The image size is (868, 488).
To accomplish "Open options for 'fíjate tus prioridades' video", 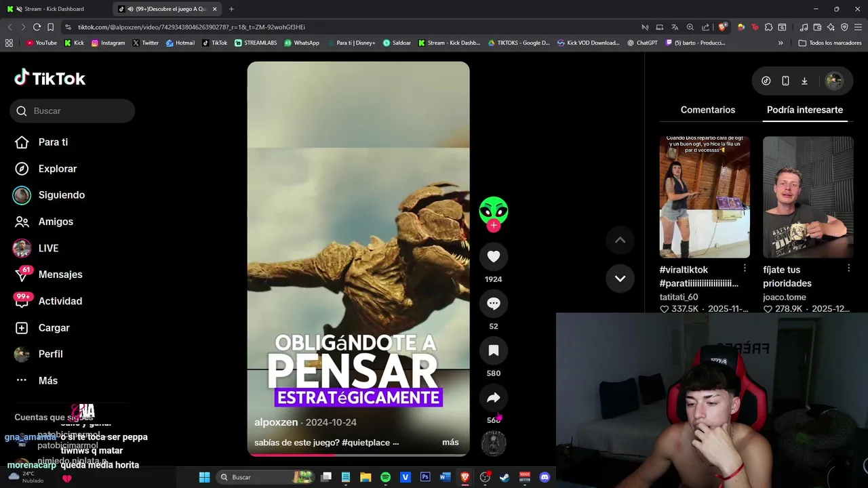I will pyautogui.click(x=848, y=269).
